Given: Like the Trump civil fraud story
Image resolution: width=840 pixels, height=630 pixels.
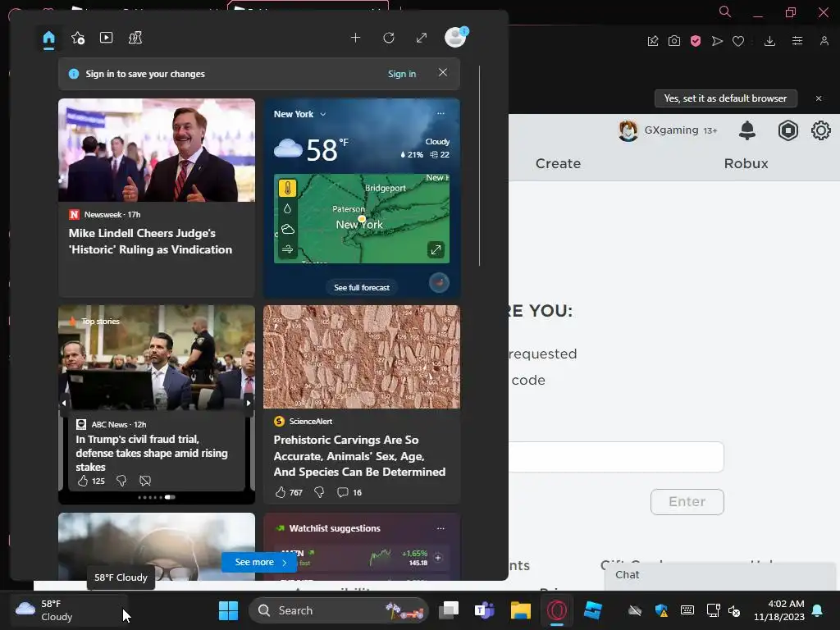Looking at the screenshot, I should 83,481.
